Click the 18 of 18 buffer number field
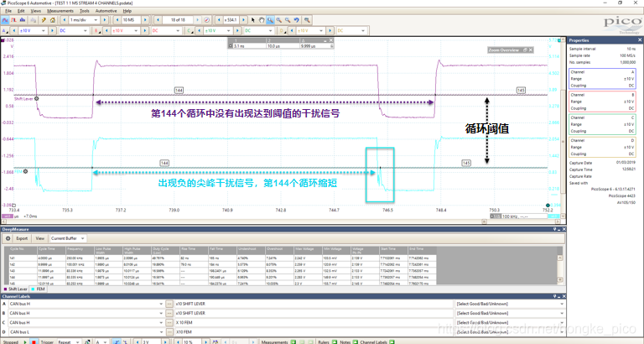 pos(179,20)
